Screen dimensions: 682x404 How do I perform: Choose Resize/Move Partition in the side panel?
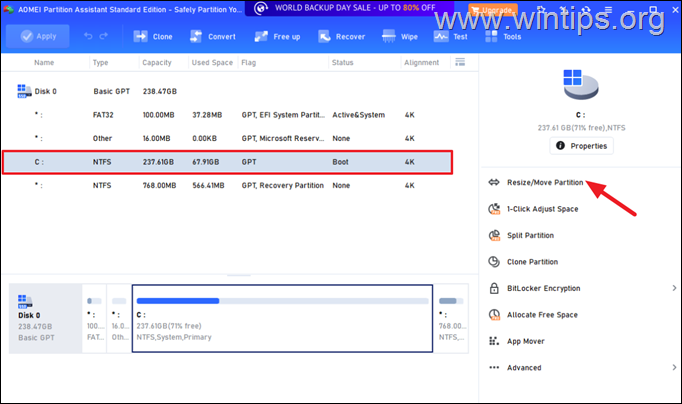point(546,183)
